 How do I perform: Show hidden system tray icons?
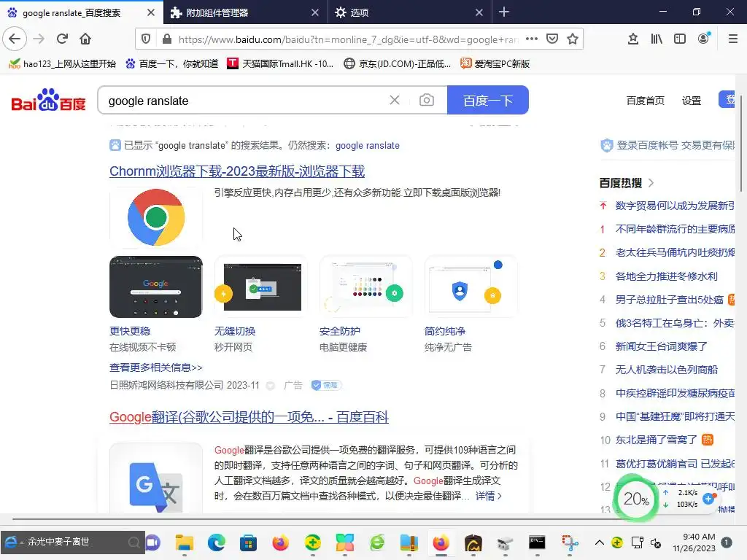point(600,542)
